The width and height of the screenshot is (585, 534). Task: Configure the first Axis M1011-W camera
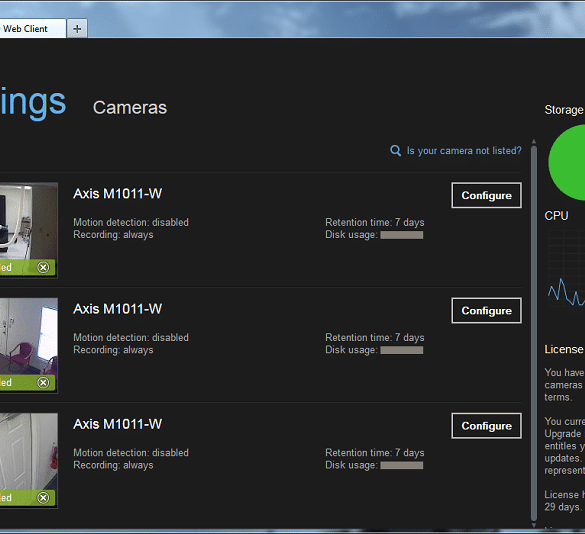coord(487,195)
